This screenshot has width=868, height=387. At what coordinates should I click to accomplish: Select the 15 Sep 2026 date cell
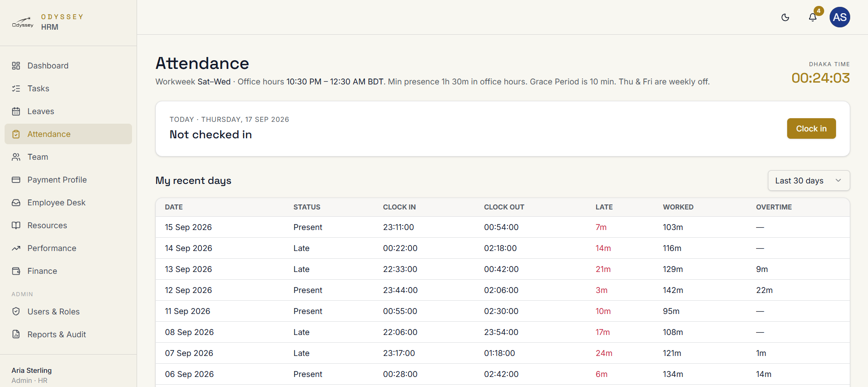click(x=188, y=227)
